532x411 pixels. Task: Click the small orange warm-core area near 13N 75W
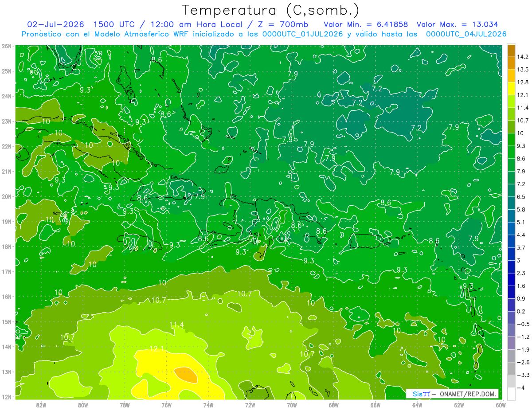(x=186, y=375)
